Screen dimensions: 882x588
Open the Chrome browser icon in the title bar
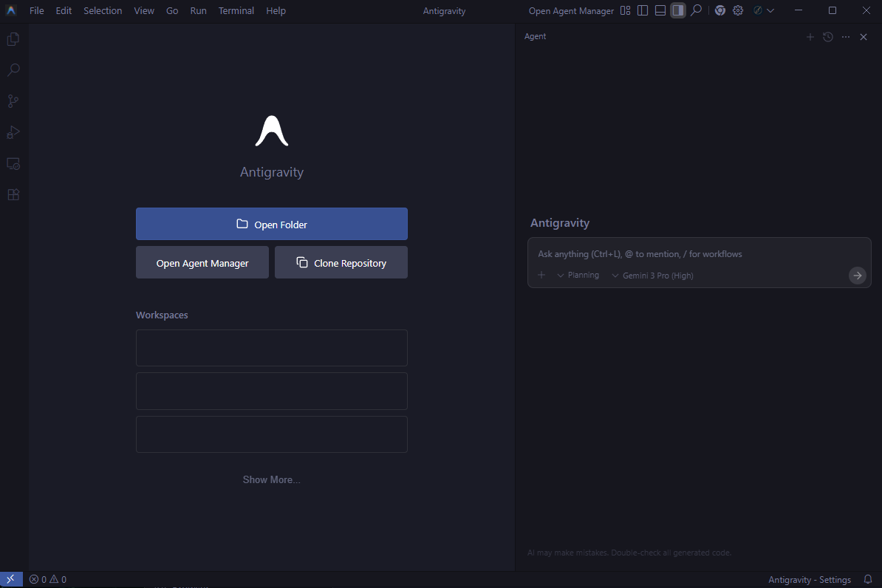720,10
